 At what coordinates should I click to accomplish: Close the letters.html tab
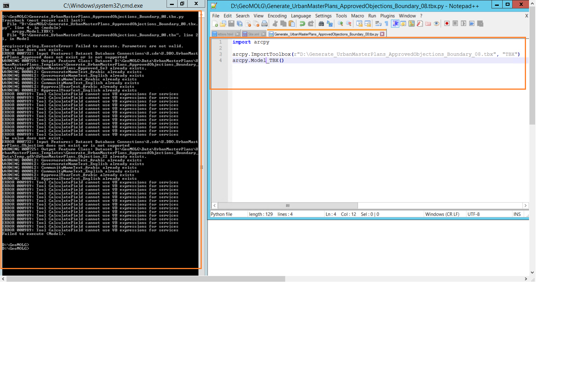(x=237, y=34)
